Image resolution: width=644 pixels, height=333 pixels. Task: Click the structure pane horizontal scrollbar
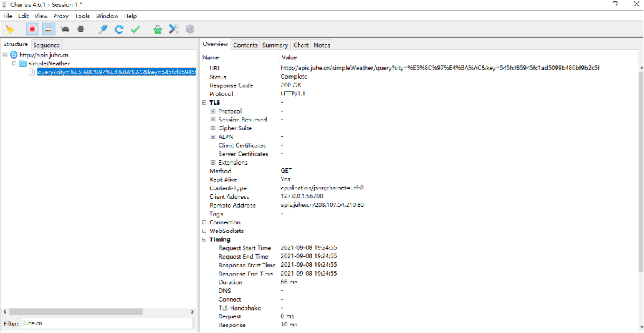pyautogui.click(x=76, y=312)
